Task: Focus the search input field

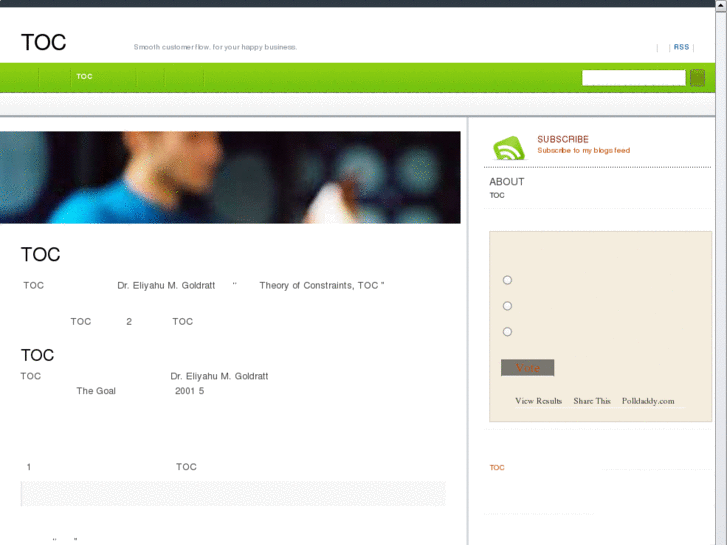Action: tap(633, 77)
